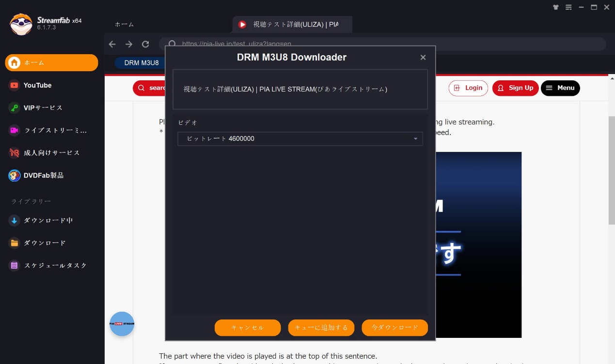
Task: Click the green key VIP icon
Action: 15,107
